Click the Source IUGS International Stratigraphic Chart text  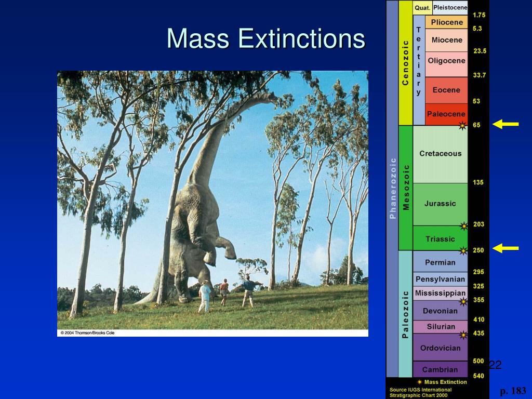pyautogui.click(x=421, y=393)
